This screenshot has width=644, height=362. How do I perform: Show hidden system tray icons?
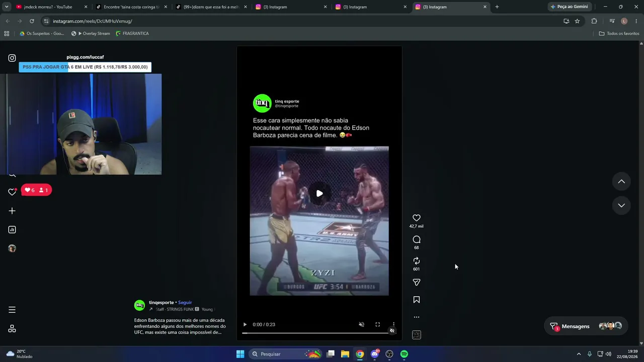pos(579,354)
